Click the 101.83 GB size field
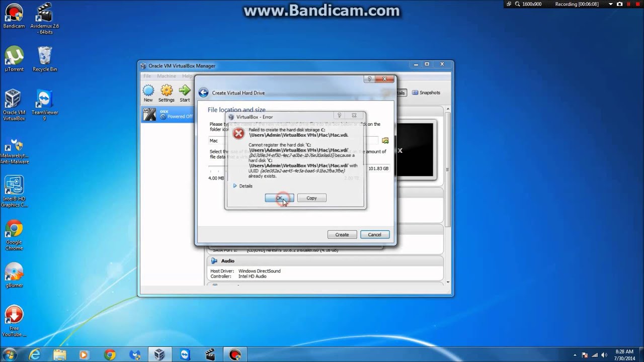The height and width of the screenshot is (362, 644). (378, 168)
